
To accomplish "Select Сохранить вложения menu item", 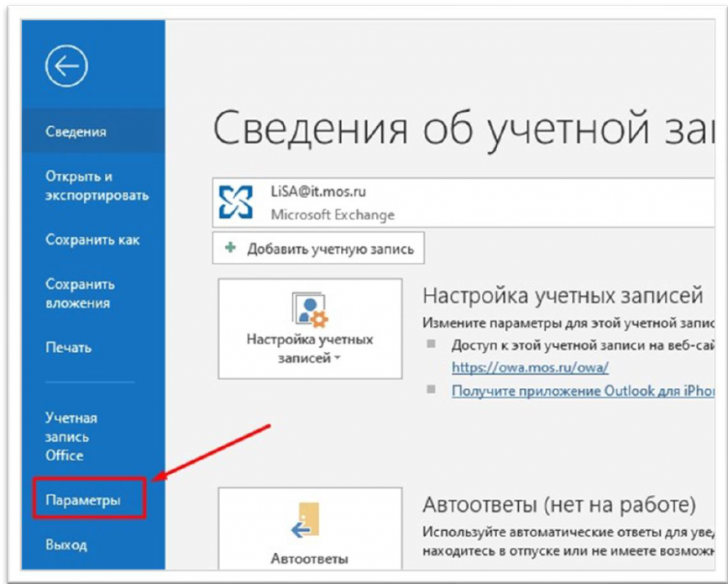I will [x=80, y=293].
